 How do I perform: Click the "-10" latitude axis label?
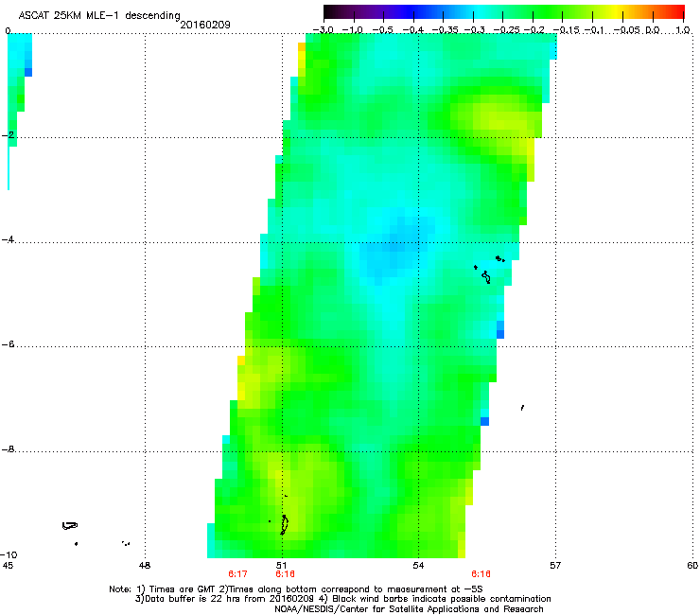[x=9, y=554]
